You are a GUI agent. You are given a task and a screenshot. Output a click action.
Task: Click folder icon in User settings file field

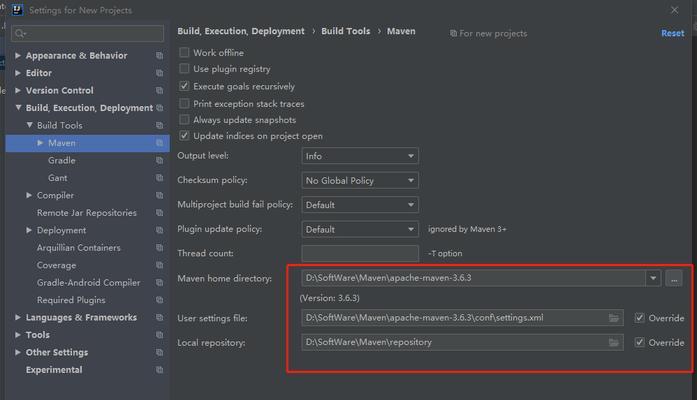click(x=613, y=318)
